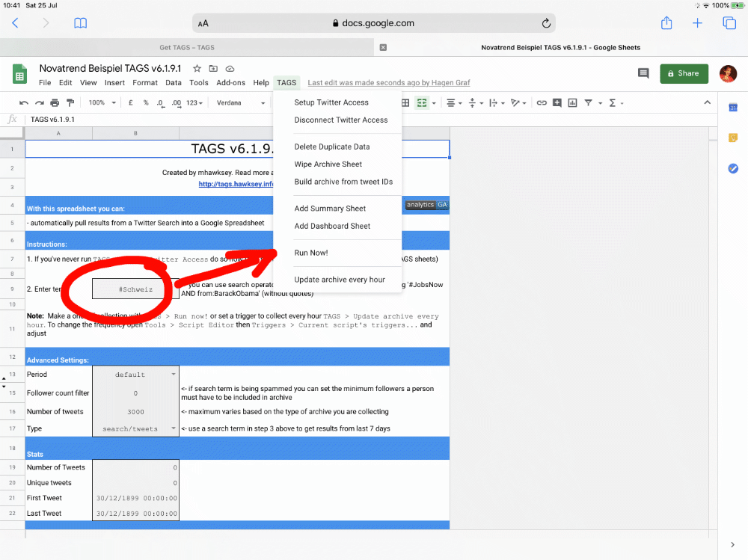
Task: Go back with Safari back arrow
Action: [x=15, y=23]
